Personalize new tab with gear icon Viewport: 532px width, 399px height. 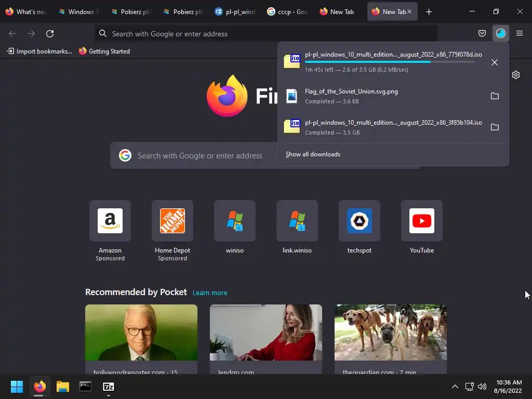(516, 75)
